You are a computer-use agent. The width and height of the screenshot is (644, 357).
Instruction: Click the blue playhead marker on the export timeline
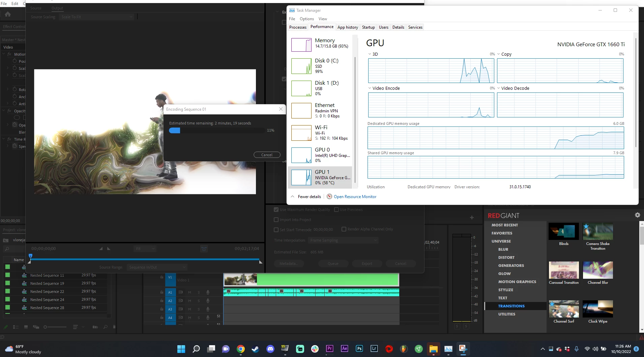pyautogui.click(x=30, y=256)
